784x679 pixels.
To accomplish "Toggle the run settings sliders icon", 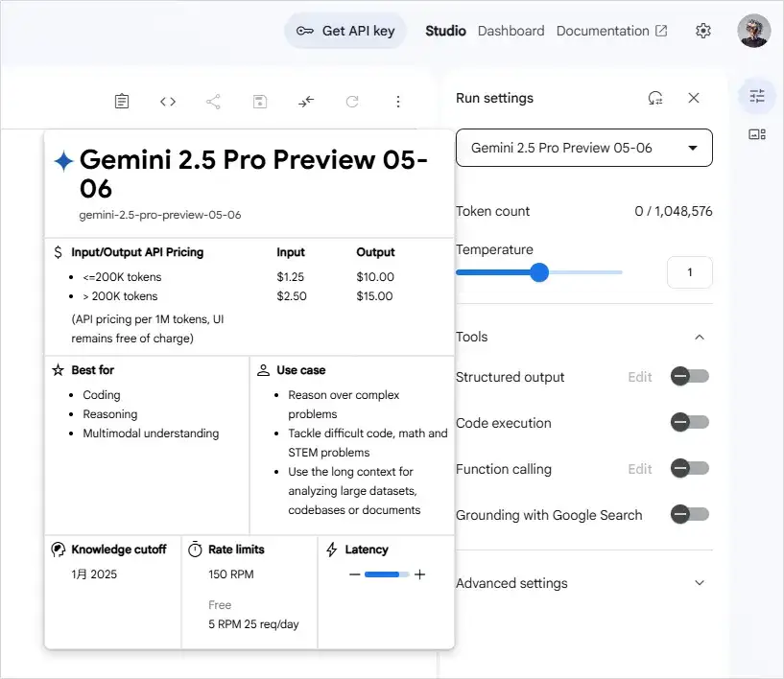I will [x=757, y=96].
